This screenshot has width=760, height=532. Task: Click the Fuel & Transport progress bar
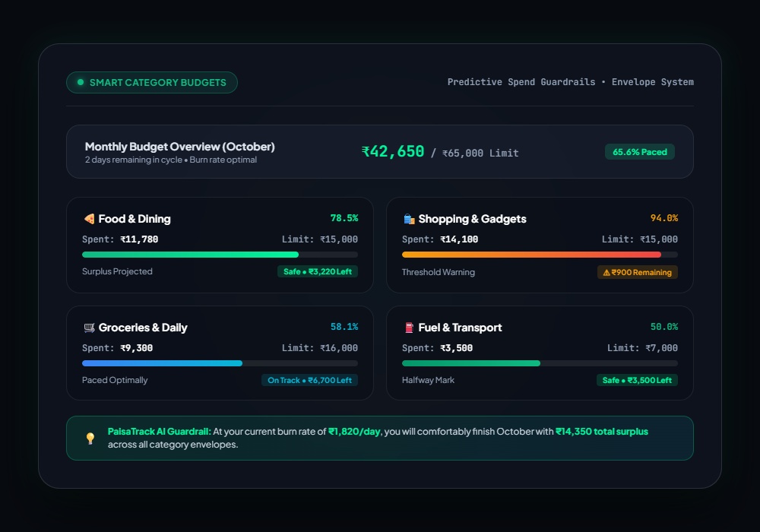540,363
